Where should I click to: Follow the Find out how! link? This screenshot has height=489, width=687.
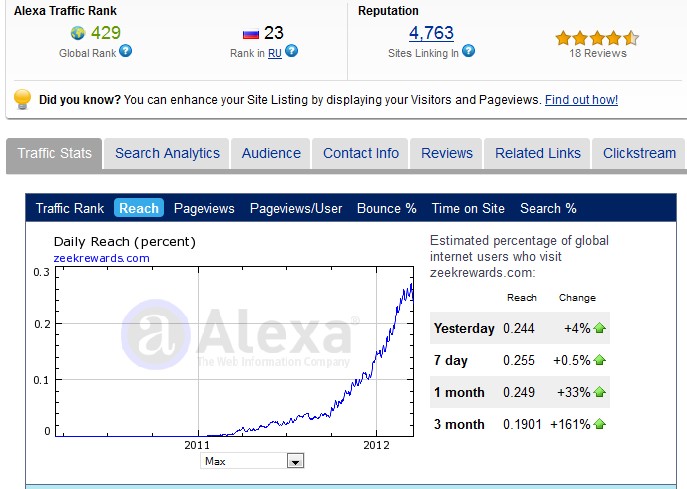click(x=581, y=100)
